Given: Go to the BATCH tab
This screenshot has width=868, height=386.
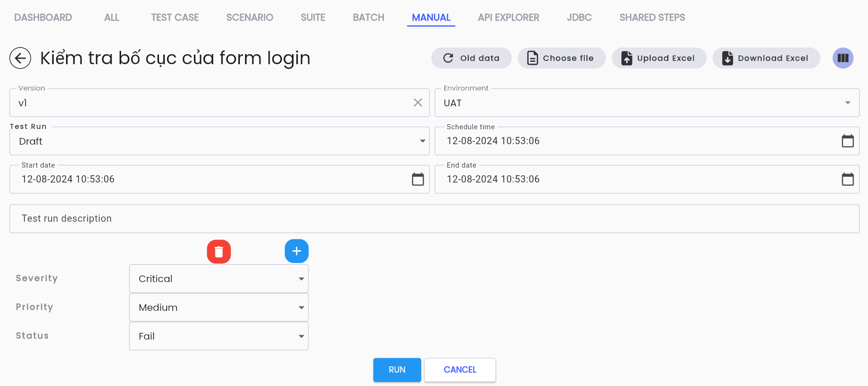Looking at the screenshot, I should coord(368,17).
